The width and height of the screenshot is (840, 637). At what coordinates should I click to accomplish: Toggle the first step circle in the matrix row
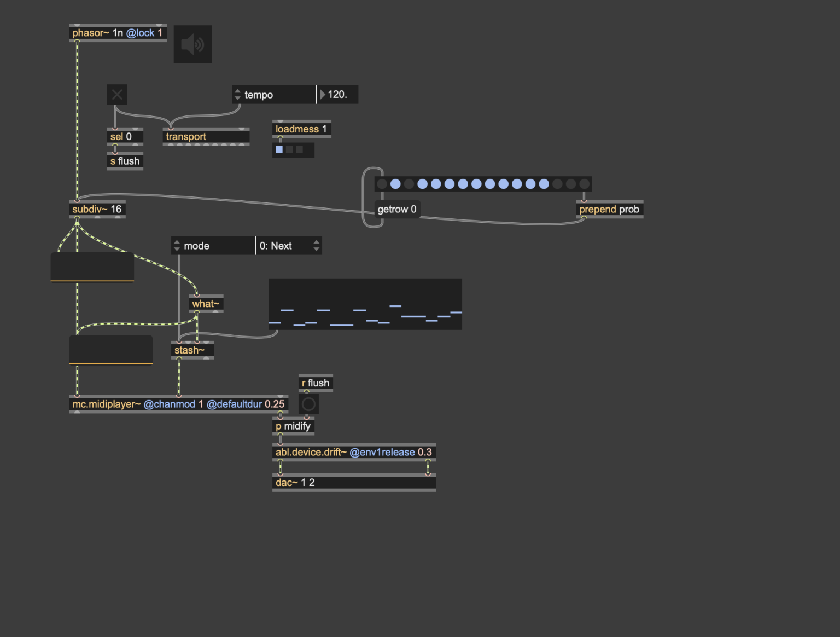click(382, 184)
